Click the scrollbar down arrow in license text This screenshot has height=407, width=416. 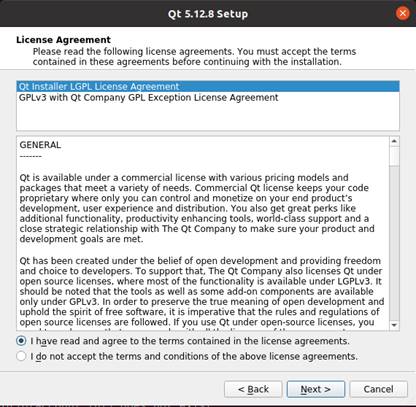coord(394,325)
